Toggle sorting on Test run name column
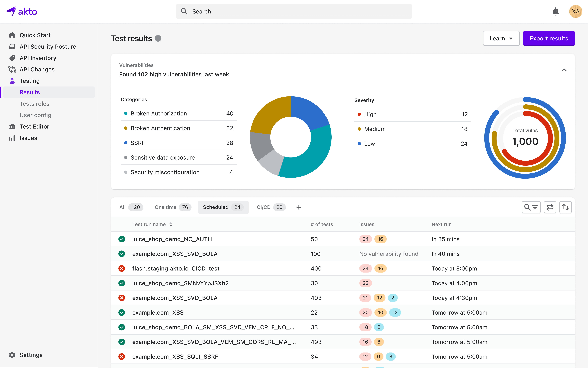The height and width of the screenshot is (368, 588). [170, 224]
